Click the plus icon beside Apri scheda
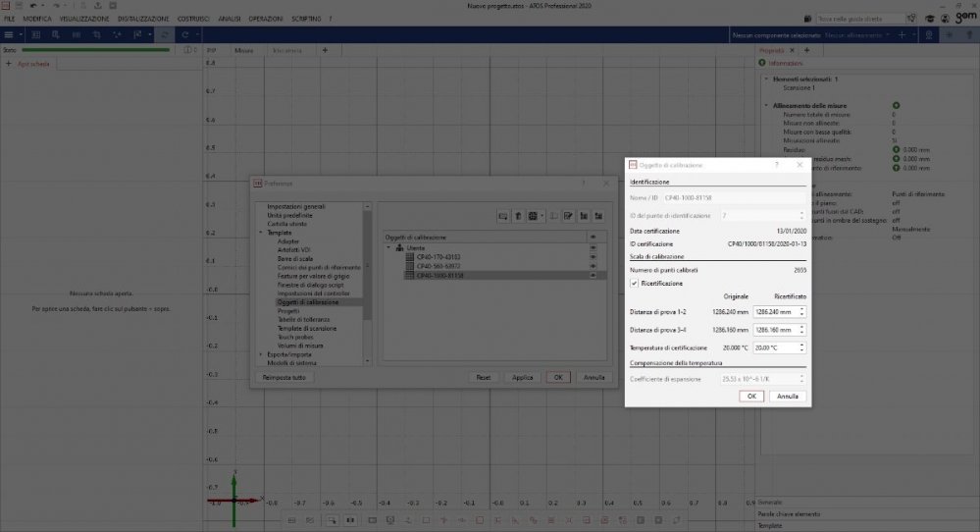Viewport: 980px width, 532px height. (10, 64)
